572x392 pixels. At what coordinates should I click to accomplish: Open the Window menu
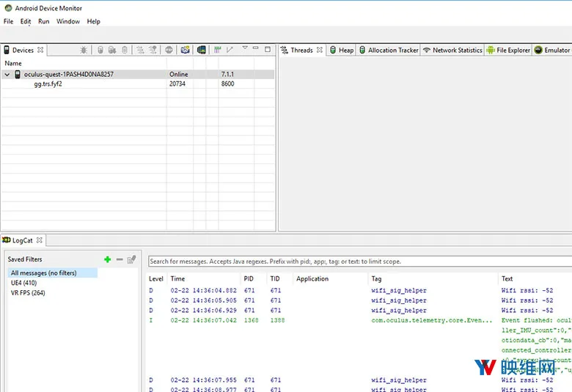(68, 21)
